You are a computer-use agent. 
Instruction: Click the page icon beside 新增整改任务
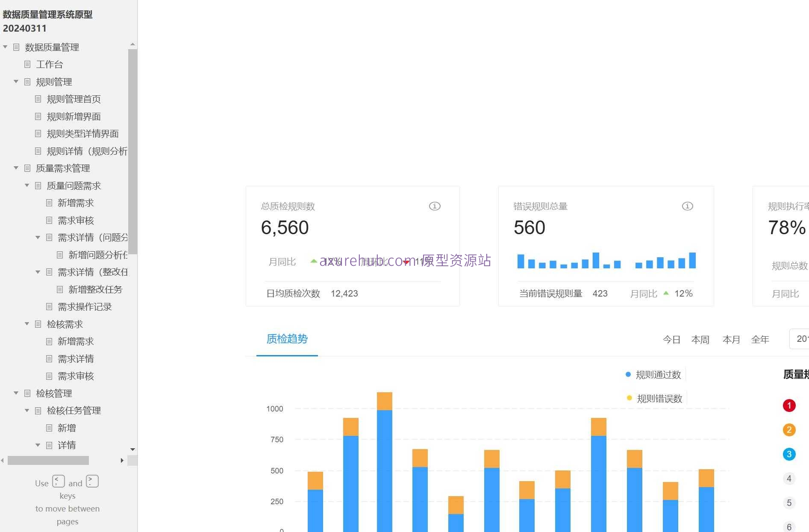pos(60,289)
